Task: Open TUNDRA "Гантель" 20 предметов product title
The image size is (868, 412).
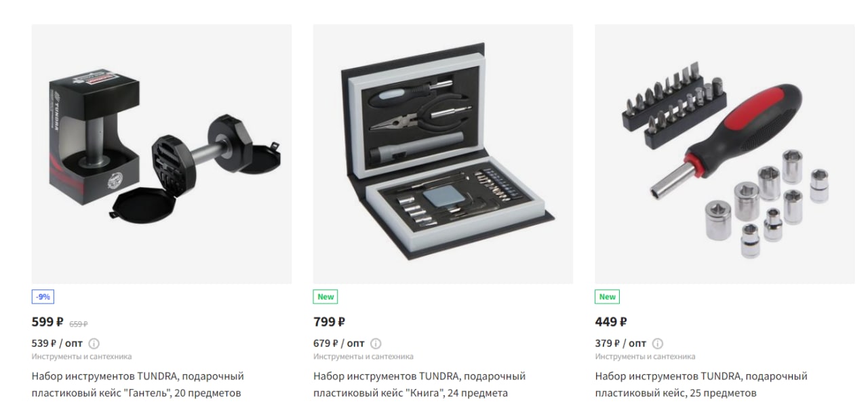Action: click(x=138, y=384)
